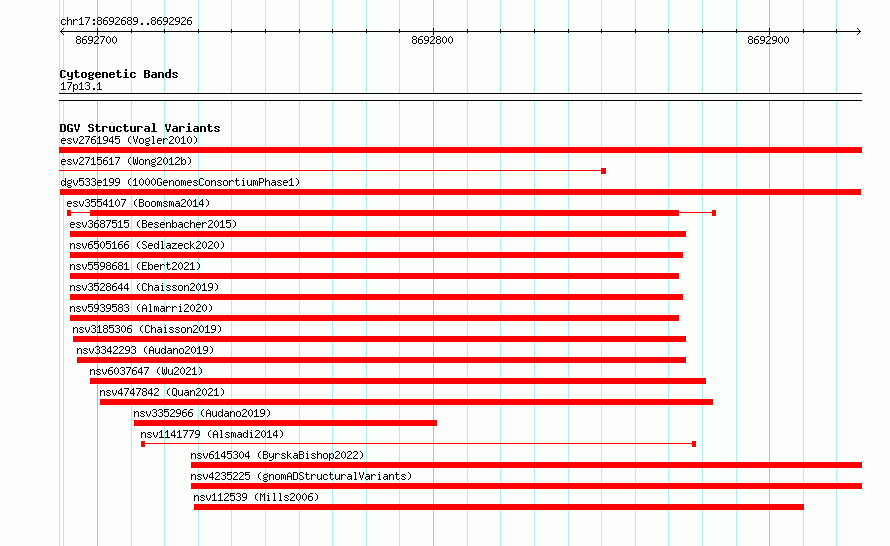Click esv2715617's right end square marker

point(604,171)
